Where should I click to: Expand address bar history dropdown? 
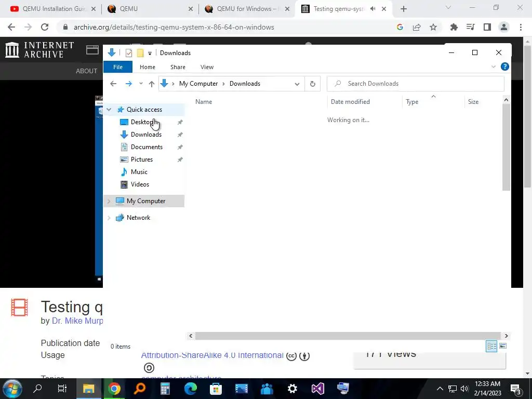297,84
